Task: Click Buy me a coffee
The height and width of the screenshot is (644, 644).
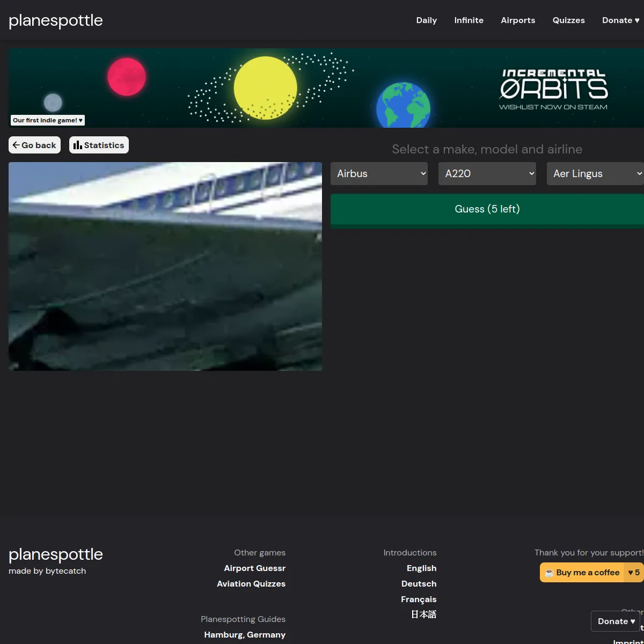Action: [x=592, y=573]
